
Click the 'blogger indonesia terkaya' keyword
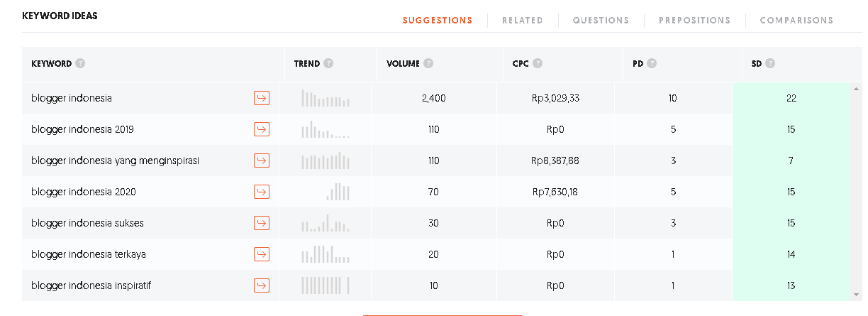point(89,254)
